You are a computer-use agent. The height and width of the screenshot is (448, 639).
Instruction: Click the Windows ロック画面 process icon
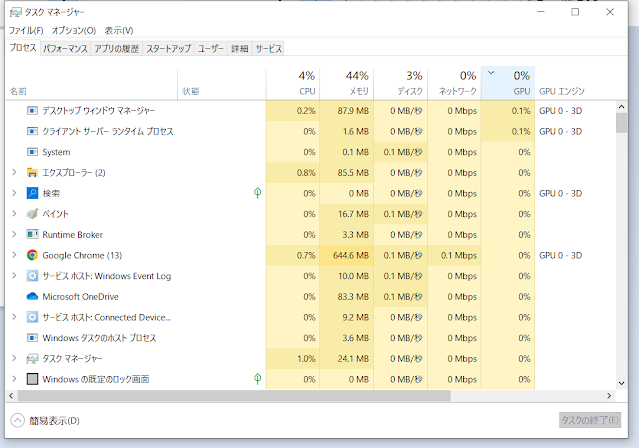pos(32,379)
